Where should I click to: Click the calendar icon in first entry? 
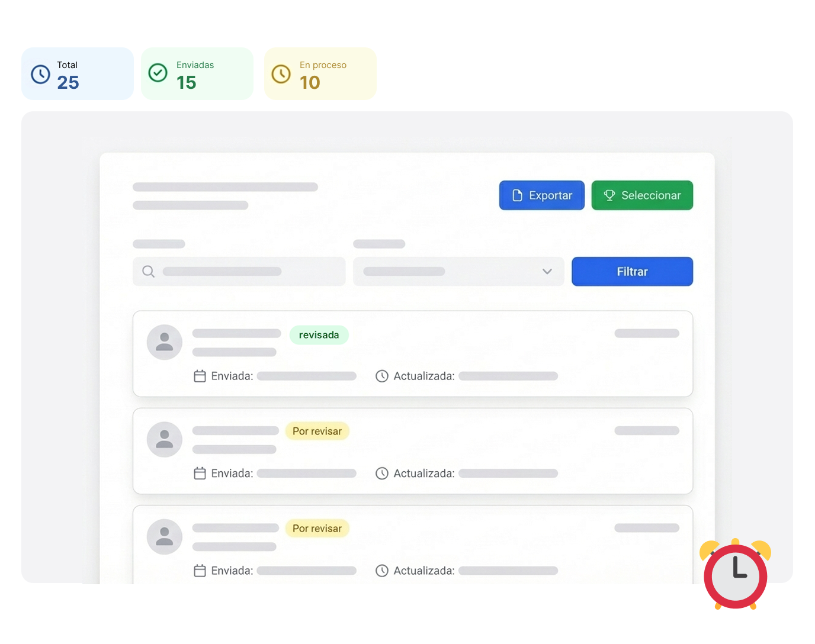tap(200, 376)
